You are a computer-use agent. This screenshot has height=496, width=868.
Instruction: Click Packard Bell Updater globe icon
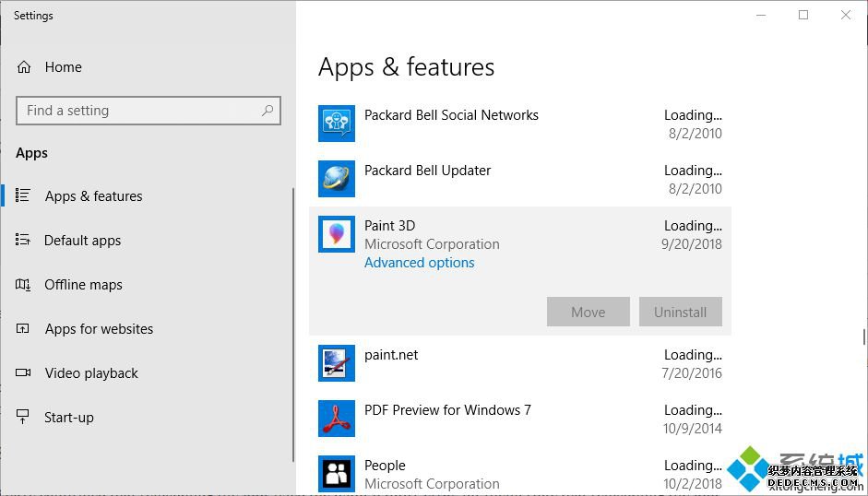pyautogui.click(x=337, y=179)
